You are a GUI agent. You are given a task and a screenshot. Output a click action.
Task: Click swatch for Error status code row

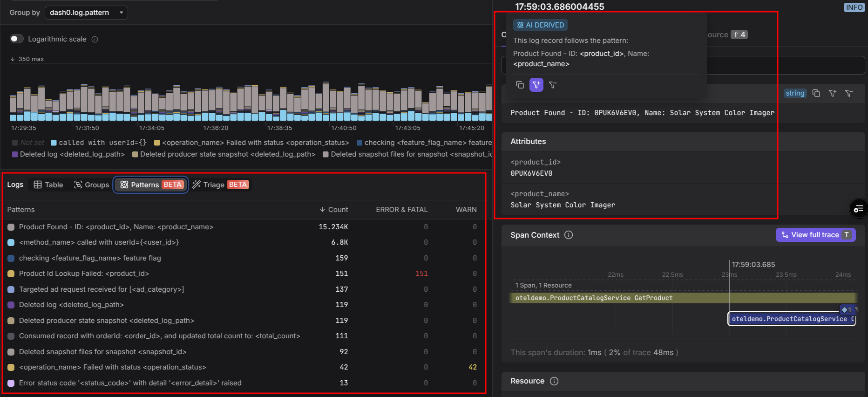pyautogui.click(x=11, y=383)
